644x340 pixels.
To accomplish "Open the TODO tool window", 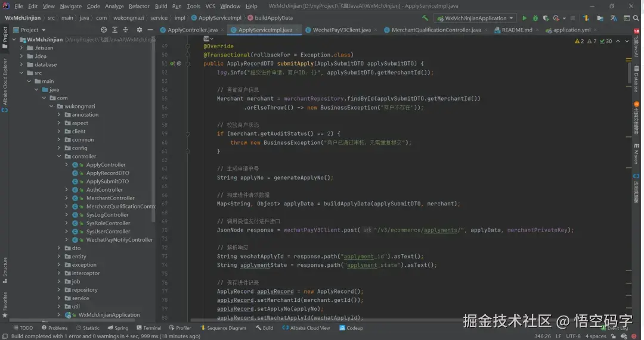I will pos(23,328).
